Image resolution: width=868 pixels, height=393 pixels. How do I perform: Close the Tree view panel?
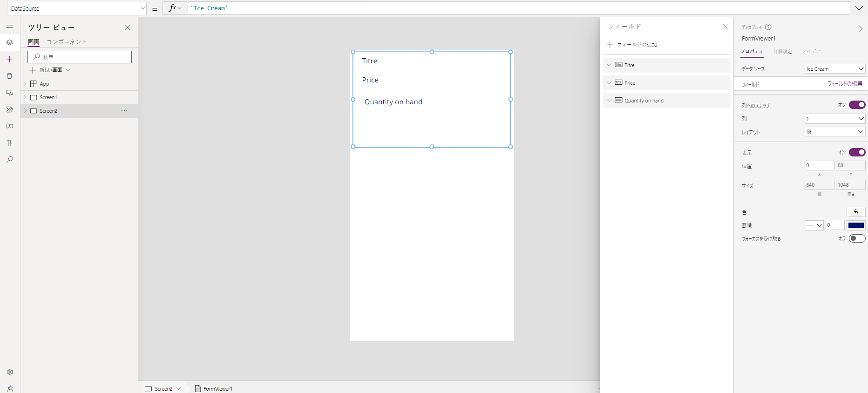point(128,27)
